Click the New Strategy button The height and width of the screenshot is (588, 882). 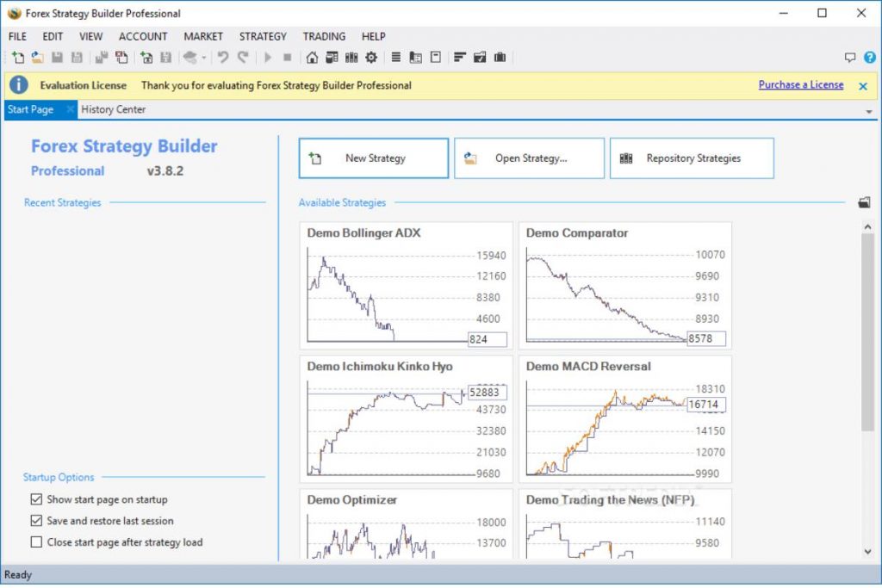(374, 158)
